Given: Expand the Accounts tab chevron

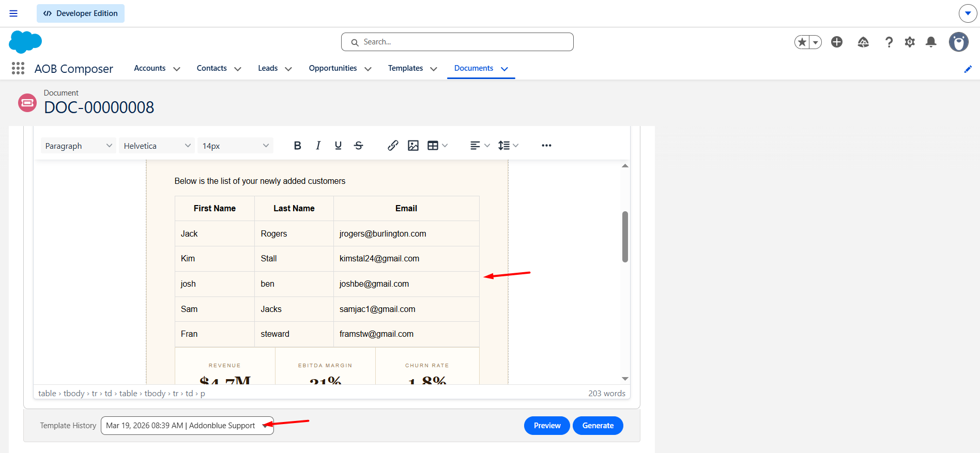Looking at the screenshot, I should point(177,69).
